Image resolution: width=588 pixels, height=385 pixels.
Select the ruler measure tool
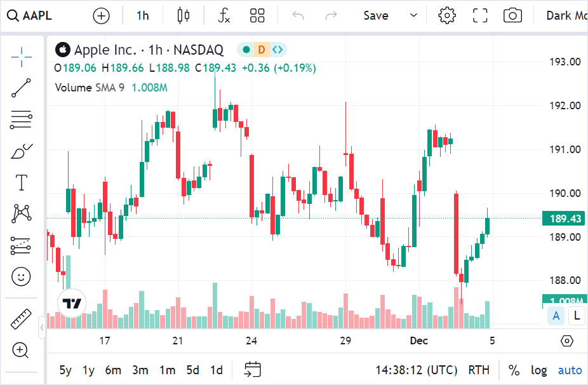pyautogui.click(x=22, y=319)
